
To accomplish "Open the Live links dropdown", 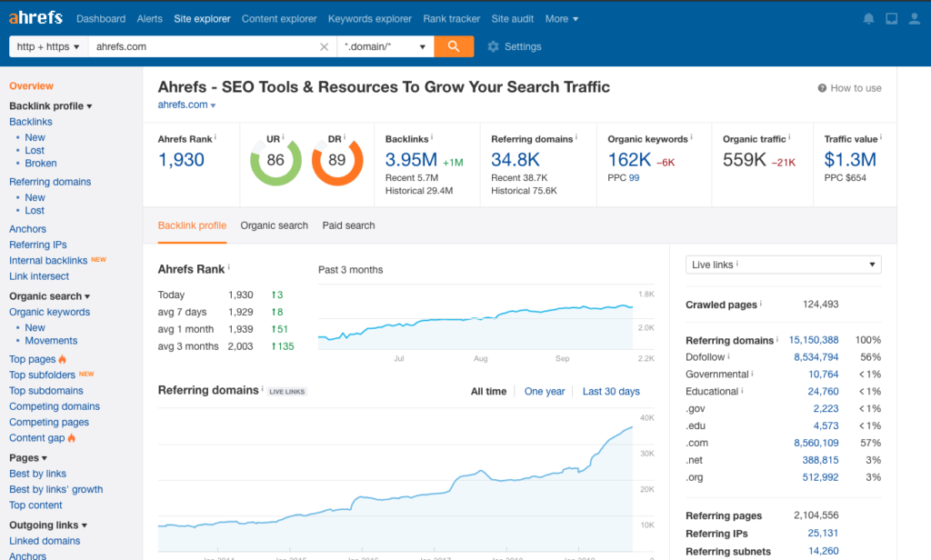I will pos(783,265).
